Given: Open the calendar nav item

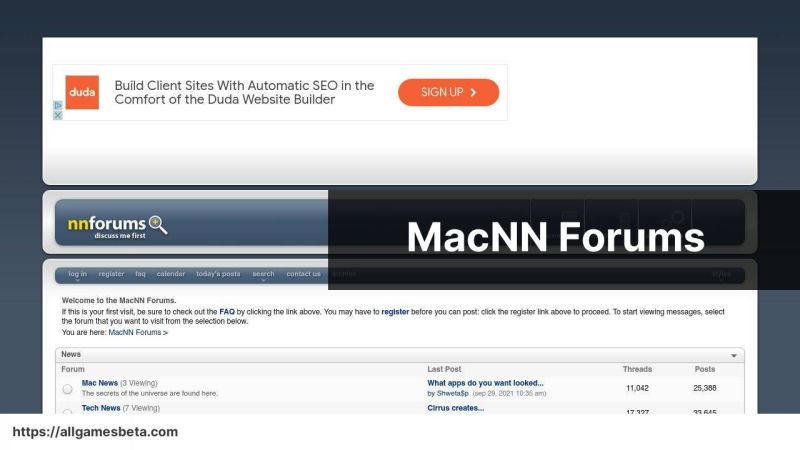Looking at the screenshot, I should [171, 274].
